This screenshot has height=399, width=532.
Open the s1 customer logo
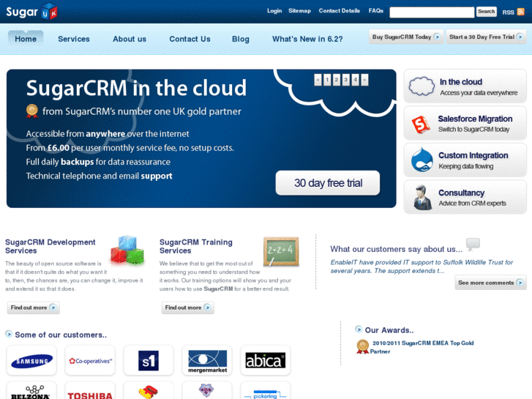point(149,361)
